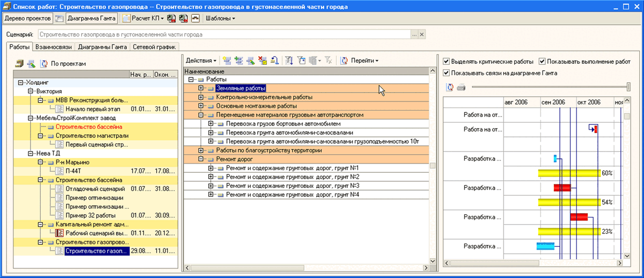Click the По проектам button
644x278 pixels.
[x=68, y=64]
